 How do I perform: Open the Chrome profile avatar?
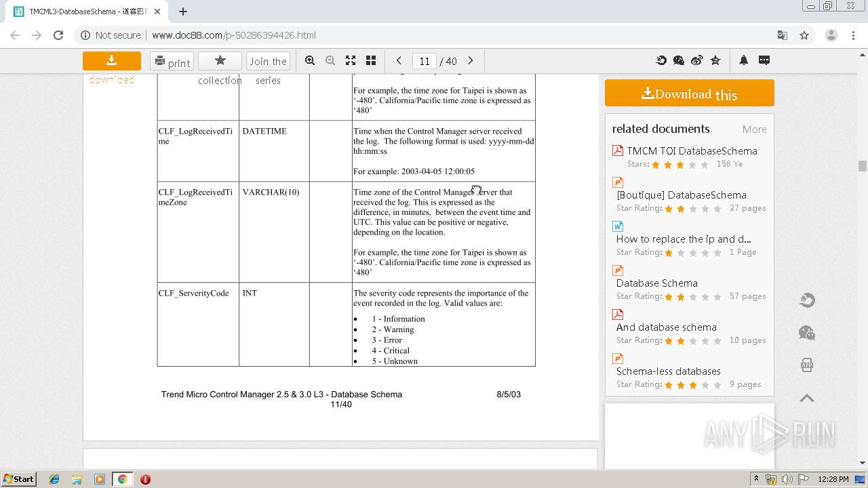click(831, 35)
